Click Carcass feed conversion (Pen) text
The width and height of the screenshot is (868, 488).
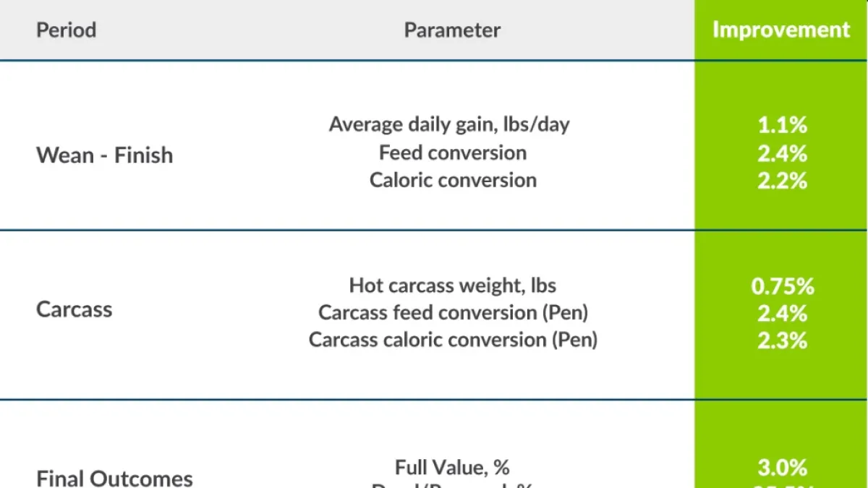click(453, 312)
